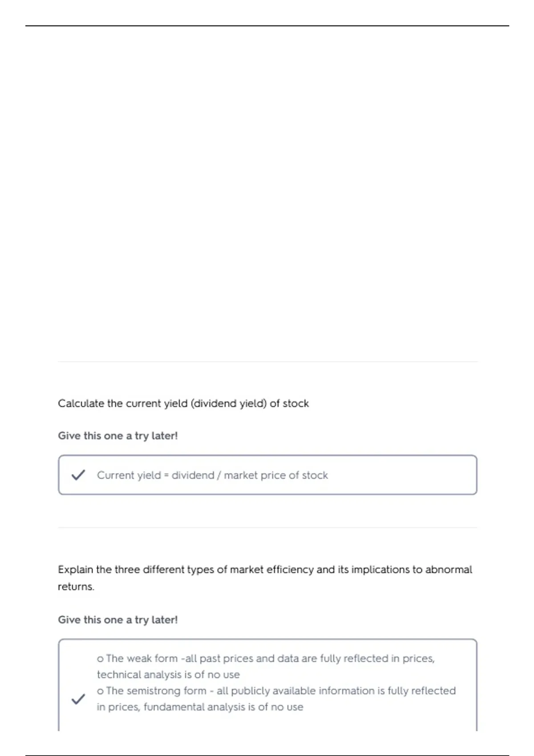
Task: Click first 'Give this one a try later!' label
Action: (118, 436)
